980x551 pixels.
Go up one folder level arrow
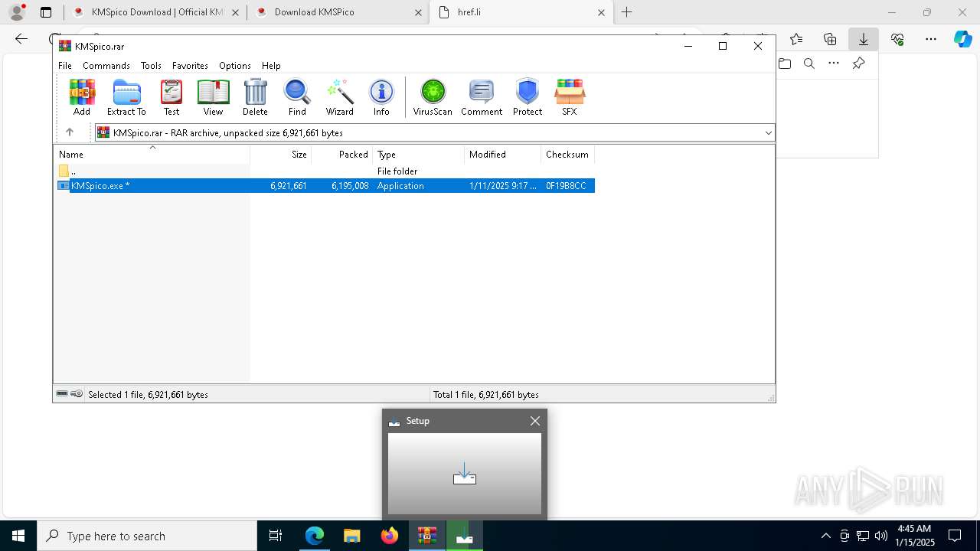point(69,132)
